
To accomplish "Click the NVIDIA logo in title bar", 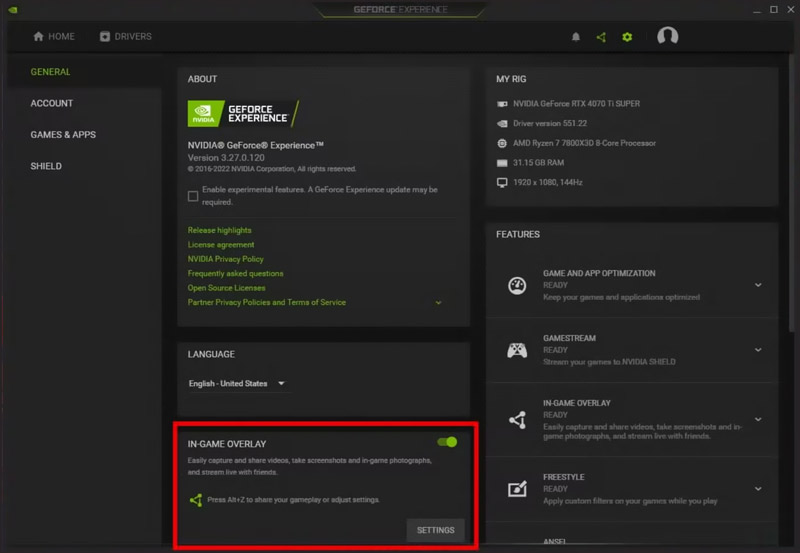I will [13, 10].
